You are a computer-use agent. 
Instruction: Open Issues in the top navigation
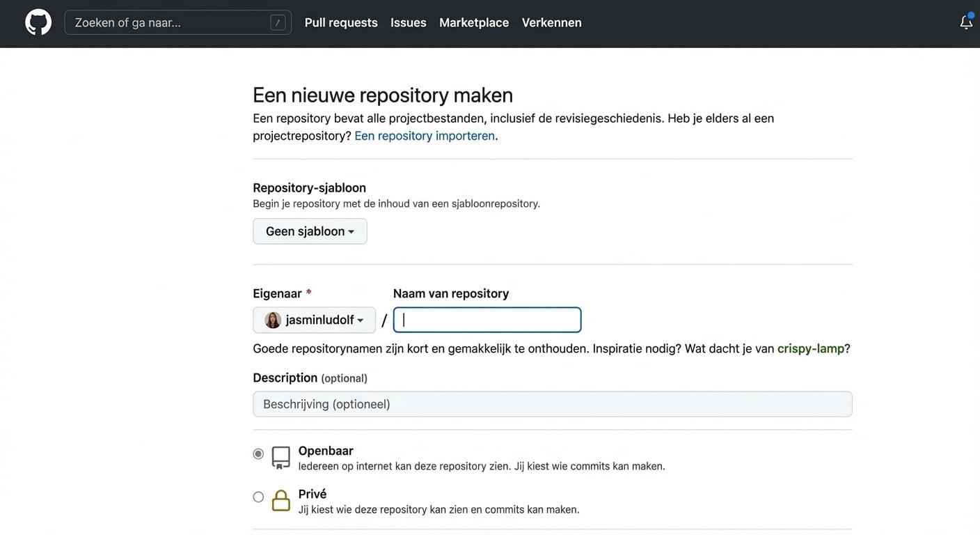click(409, 22)
